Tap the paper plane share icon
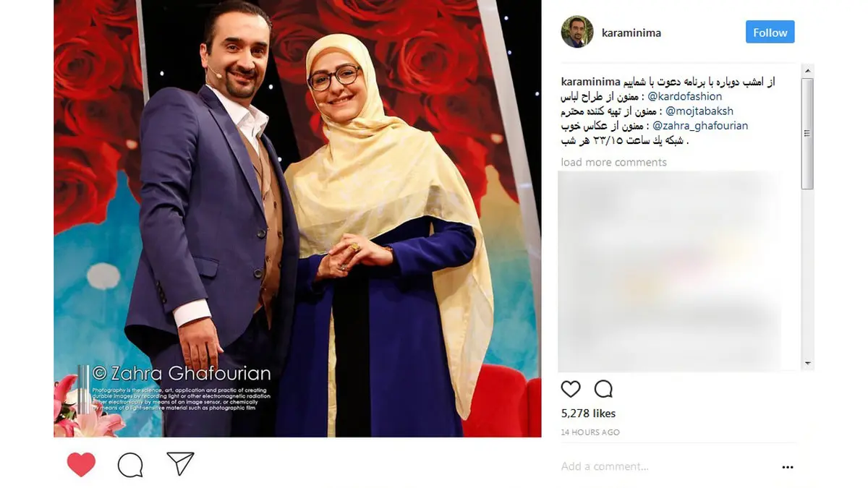The image size is (868, 488). [x=180, y=463]
